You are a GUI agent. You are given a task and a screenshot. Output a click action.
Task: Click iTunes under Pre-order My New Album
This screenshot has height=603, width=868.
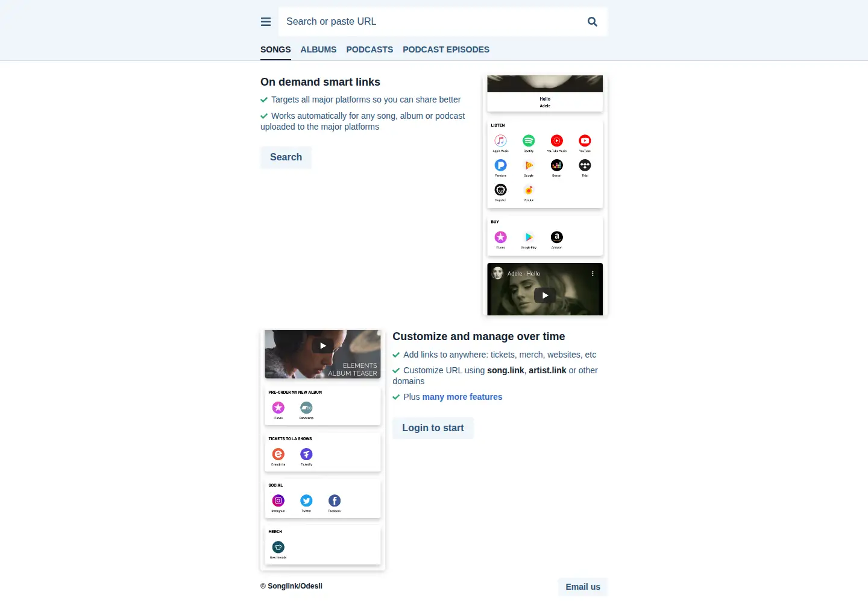278,408
